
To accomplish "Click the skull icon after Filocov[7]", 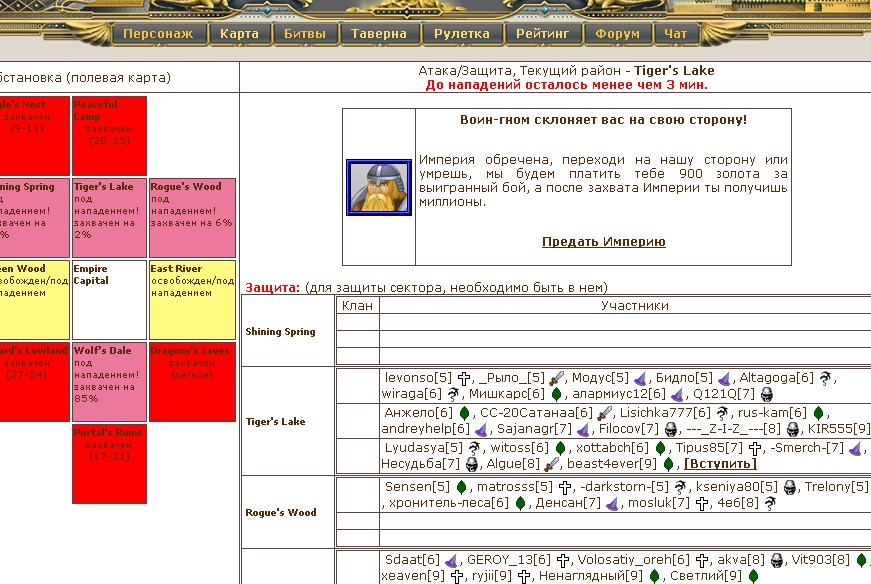I will pyautogui.click(x=671, y=429).
